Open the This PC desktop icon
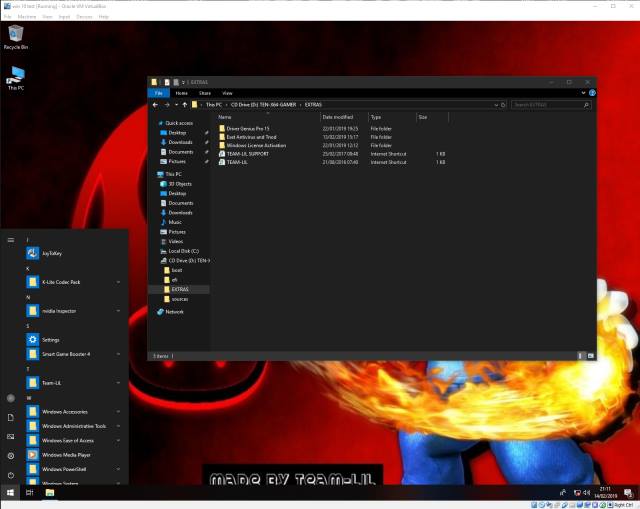The image size is (640, 509). (16, 78)
